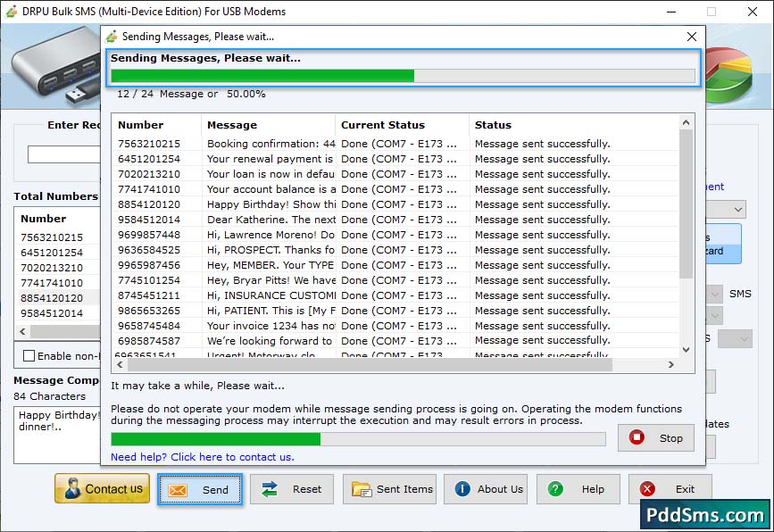This screenshot has height=532, width=774.
Task: Open About Us dialog
Action: 486,489
